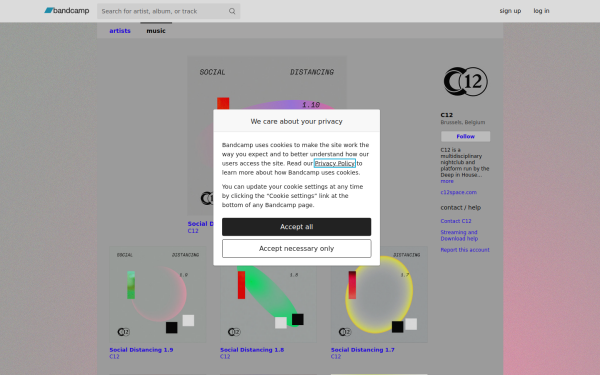This screenshot has width=600, height=375.
Task: Open Contact C12 link
Action: click(x=456, y=221)
